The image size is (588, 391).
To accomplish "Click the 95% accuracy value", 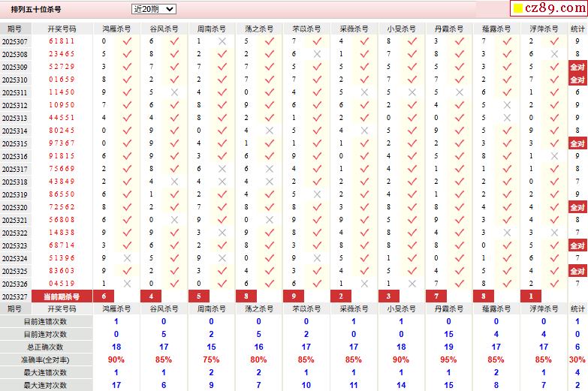I will click(x=448, y=360).
